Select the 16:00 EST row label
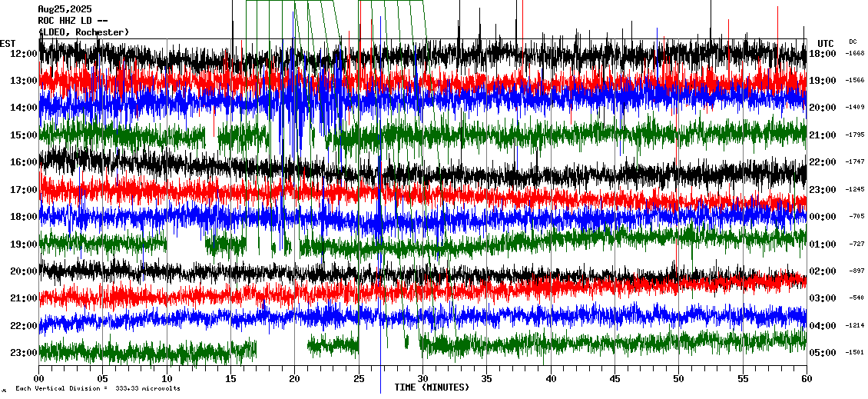 coord(24,162)
